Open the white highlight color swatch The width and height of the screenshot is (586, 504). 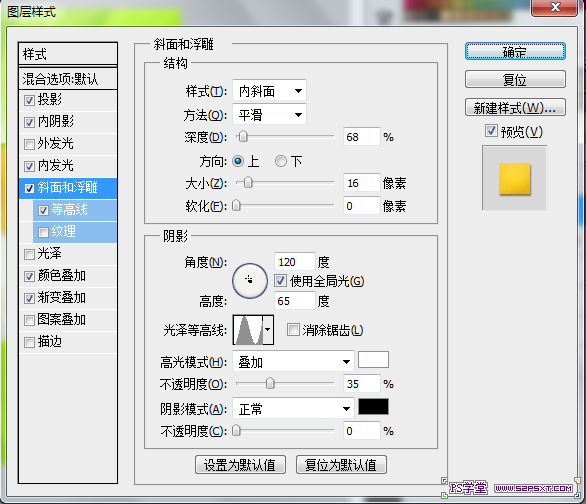coord(373,360)
